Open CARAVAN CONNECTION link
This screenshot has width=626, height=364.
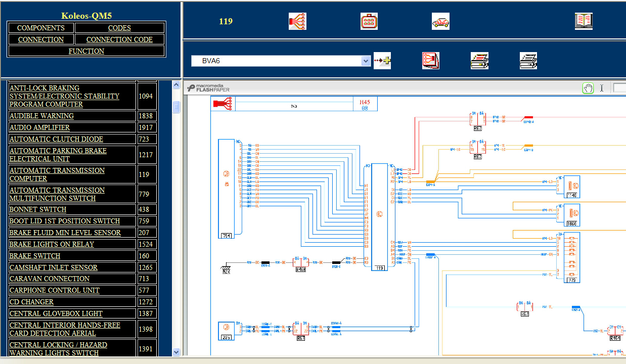click(x=50, y=279)
